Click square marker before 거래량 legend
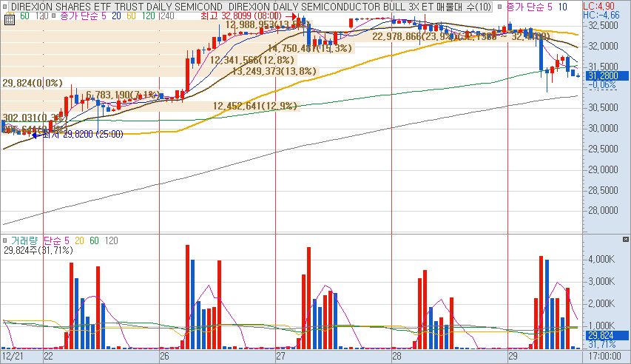Screen dimensions: 631x364 pyautogui.click(x=4, y=240)
